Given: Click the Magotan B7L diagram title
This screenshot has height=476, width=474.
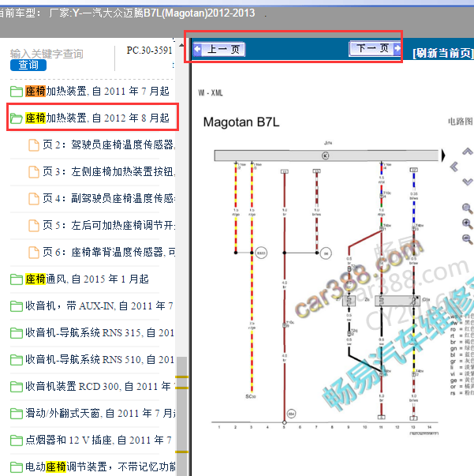Looking at the screenshot, I should (241, 122).
